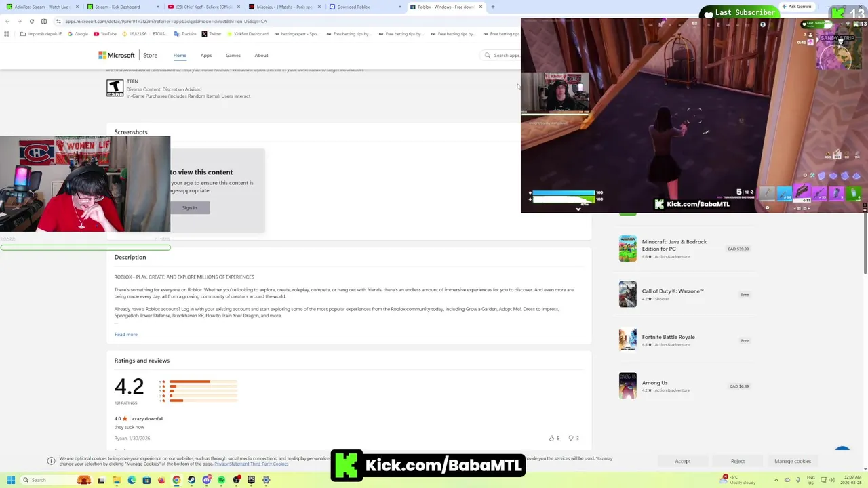Select the Home menu in Microsoft Store
The image size is (868, 488).
click(x=180, y=56)
